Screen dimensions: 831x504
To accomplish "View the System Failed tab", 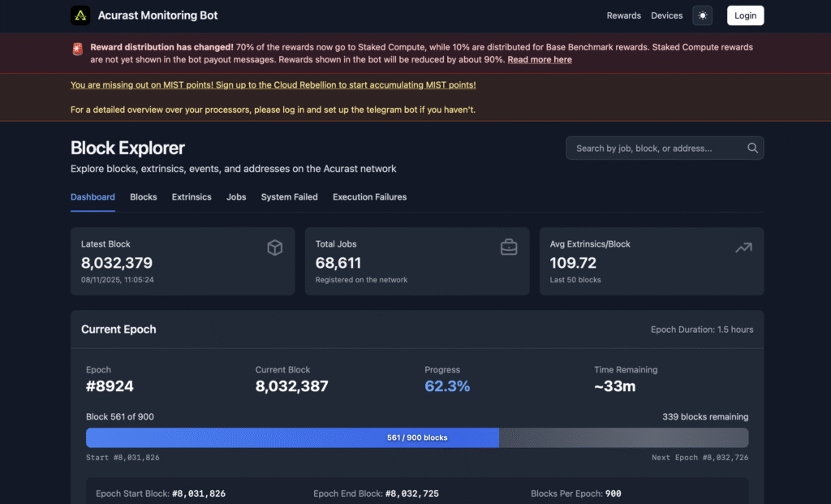I will [x=289, y=197].
